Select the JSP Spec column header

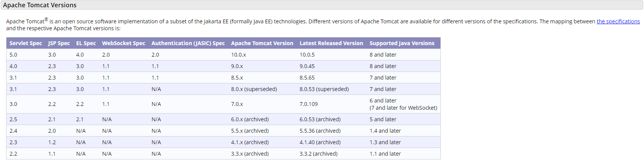(59, 43)
